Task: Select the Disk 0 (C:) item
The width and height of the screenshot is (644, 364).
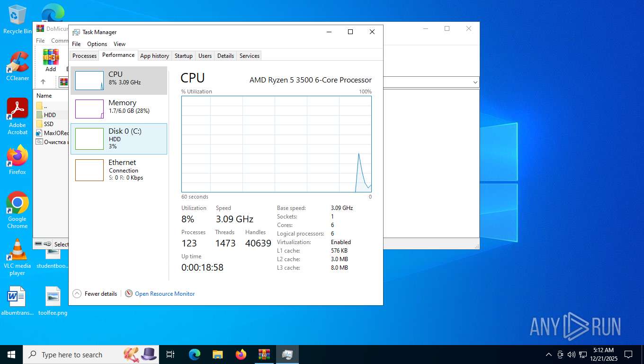Action: click(119, 139)
